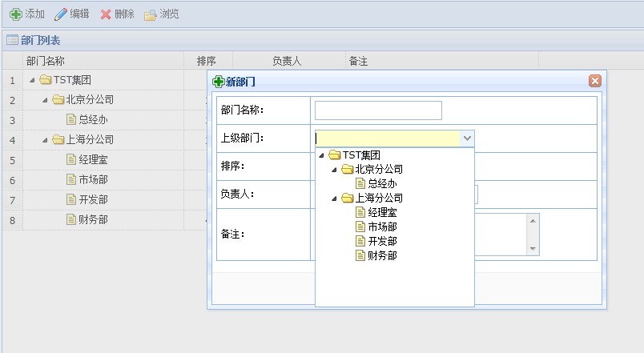Image resolution: width=644 pixels, height=353 pixels.
Task: Select 总经办 text in dropdown tree
Action: coord(382,183)
